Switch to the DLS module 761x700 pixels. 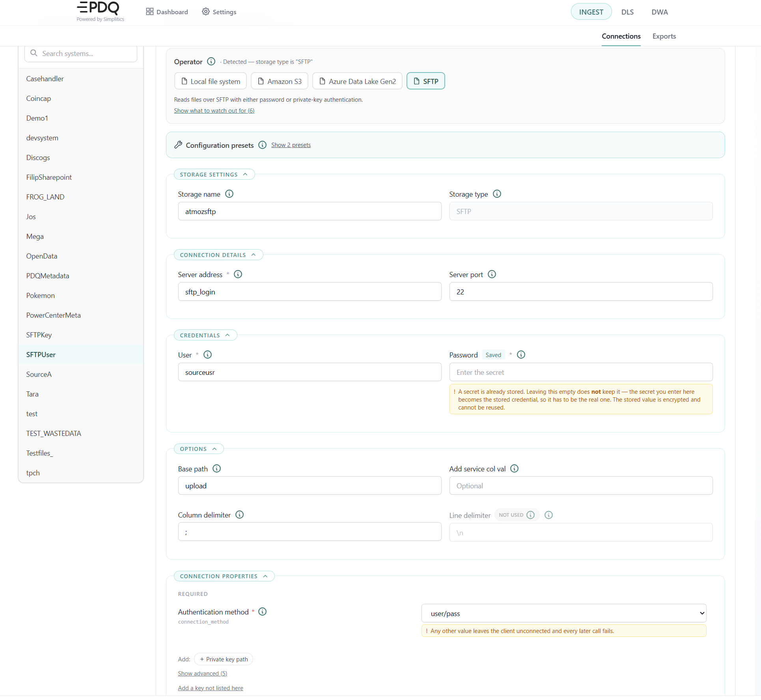tap(627, 12)
